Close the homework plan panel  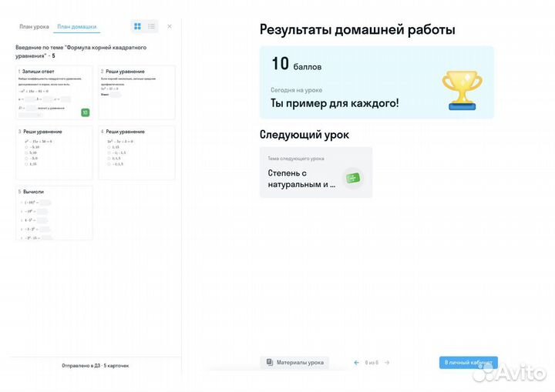170,26
